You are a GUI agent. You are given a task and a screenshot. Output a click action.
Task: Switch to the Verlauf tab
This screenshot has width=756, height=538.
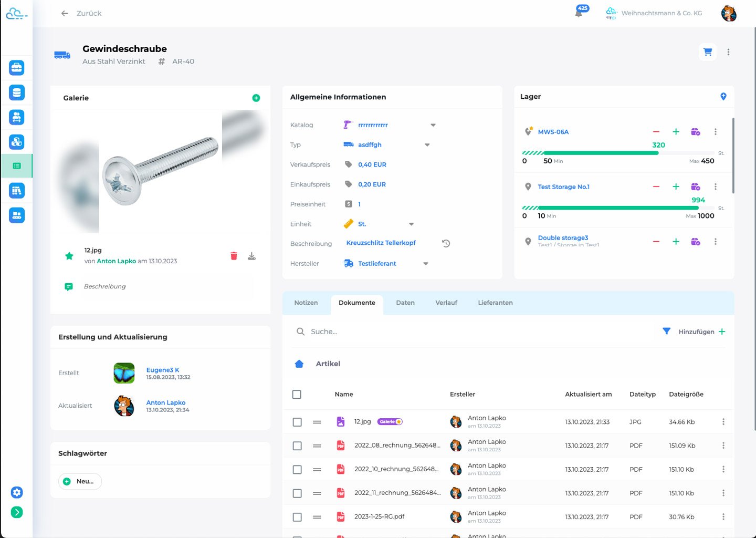446,303
